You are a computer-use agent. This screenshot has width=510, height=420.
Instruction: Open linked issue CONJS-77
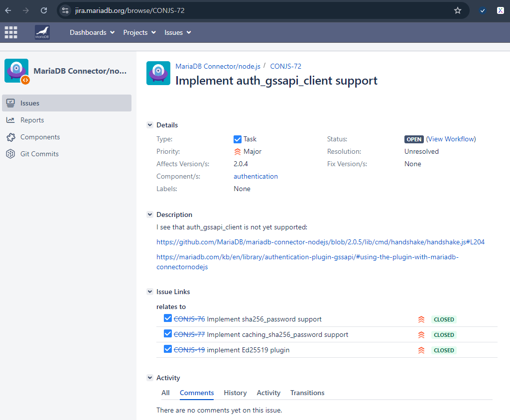pos(189,334)
